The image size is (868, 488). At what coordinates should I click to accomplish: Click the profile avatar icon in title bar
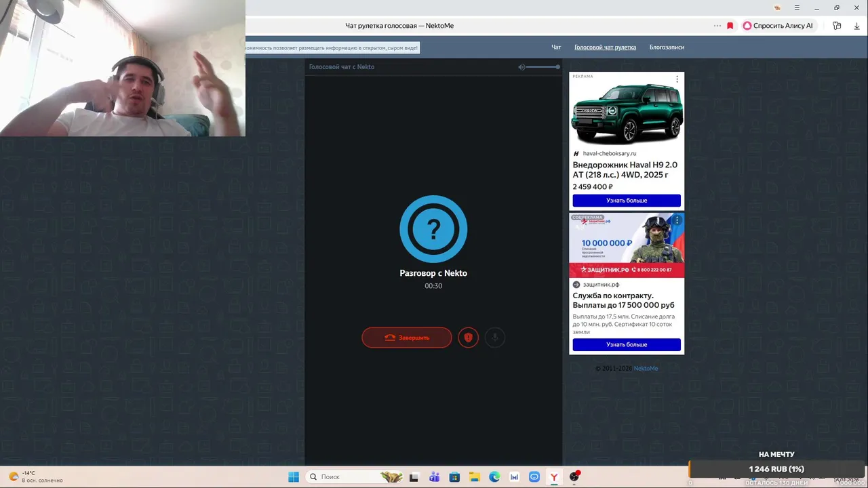[777, 7]
